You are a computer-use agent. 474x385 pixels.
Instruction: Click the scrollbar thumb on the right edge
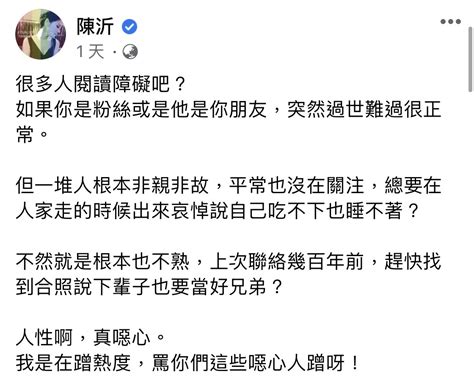coord(470,59)
